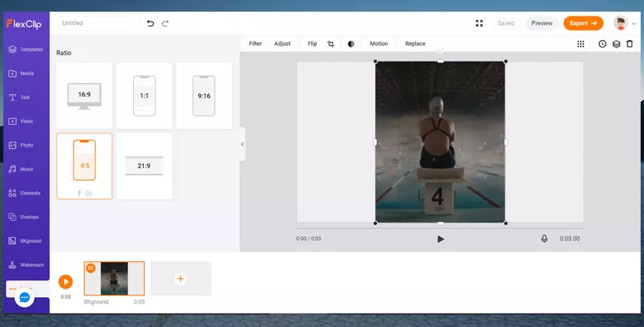Click the 0:03.00 duration value
The height and width of the screenshot is (327, 644).
pyautogui.click(x=570, y=239)
